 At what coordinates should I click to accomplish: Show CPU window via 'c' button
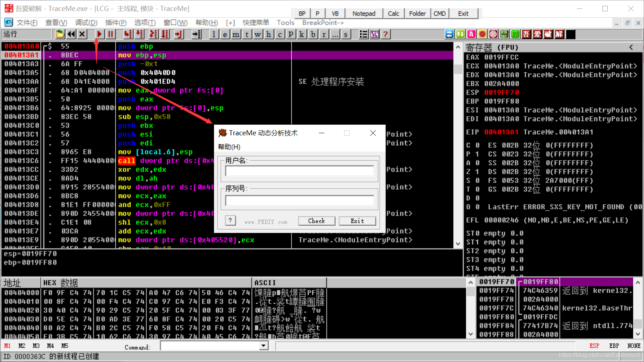[280, 34]
